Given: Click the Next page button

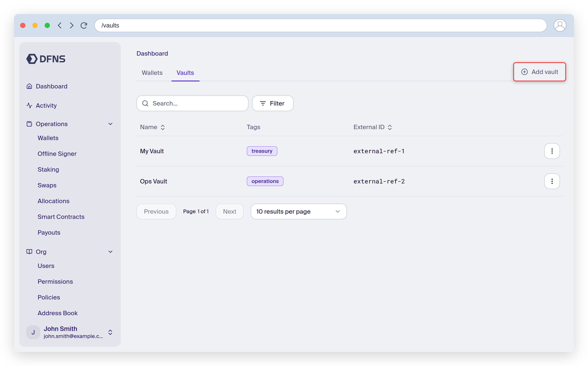Looking at the screenshot, I should pyautogui.click(x=229, y=211).
